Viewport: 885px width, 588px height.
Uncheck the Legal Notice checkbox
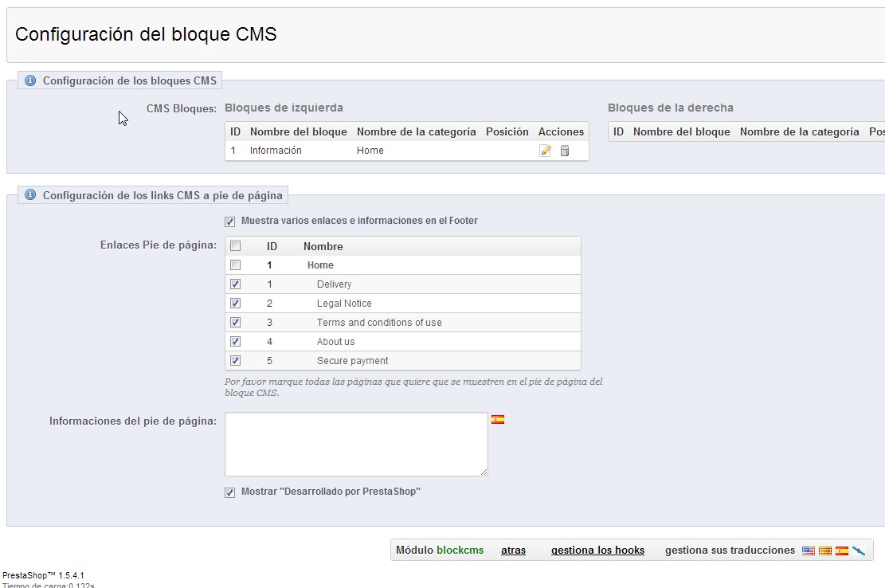pos(235,304)
